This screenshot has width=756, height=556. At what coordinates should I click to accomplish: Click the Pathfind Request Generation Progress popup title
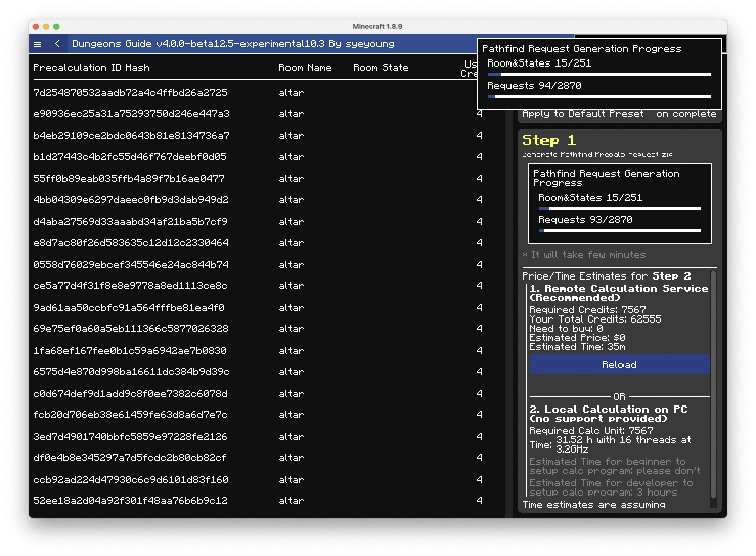582,49
